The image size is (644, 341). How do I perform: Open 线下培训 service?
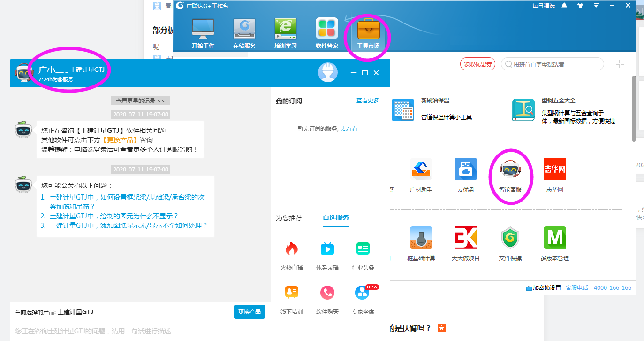point(292,300)
